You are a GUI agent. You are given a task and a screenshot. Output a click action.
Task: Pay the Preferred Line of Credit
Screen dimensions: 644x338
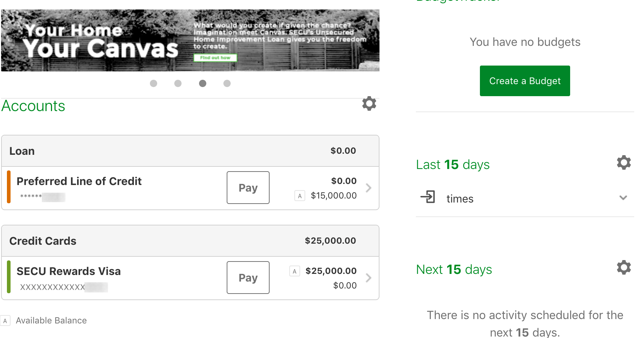click(248, 188)
